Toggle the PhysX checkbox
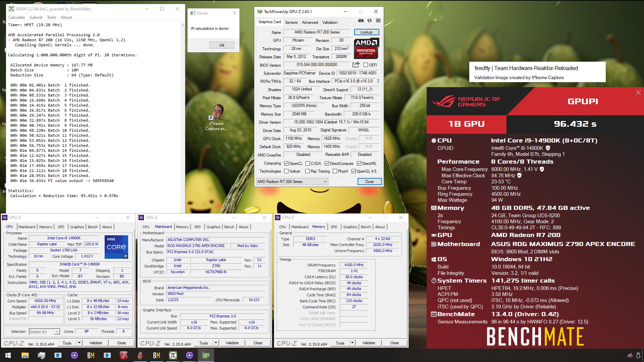 point(335,171)
